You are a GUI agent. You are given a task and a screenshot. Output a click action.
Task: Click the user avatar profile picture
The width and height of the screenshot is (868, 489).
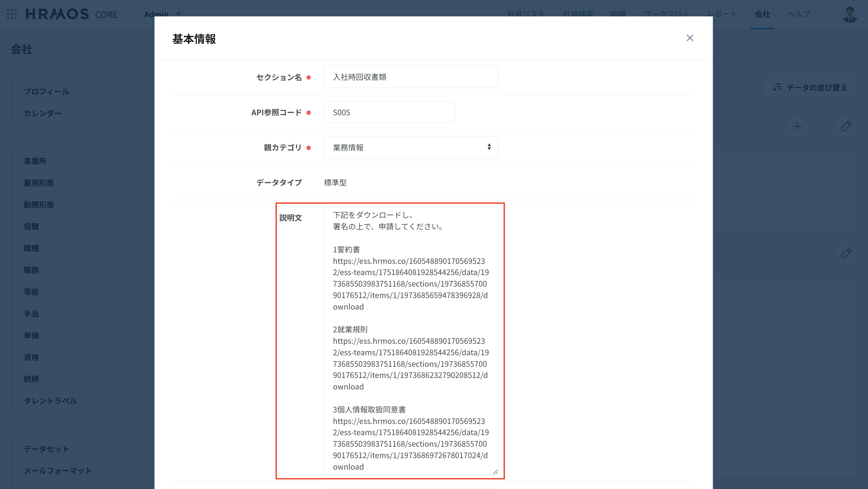click(x=850, y=14)
